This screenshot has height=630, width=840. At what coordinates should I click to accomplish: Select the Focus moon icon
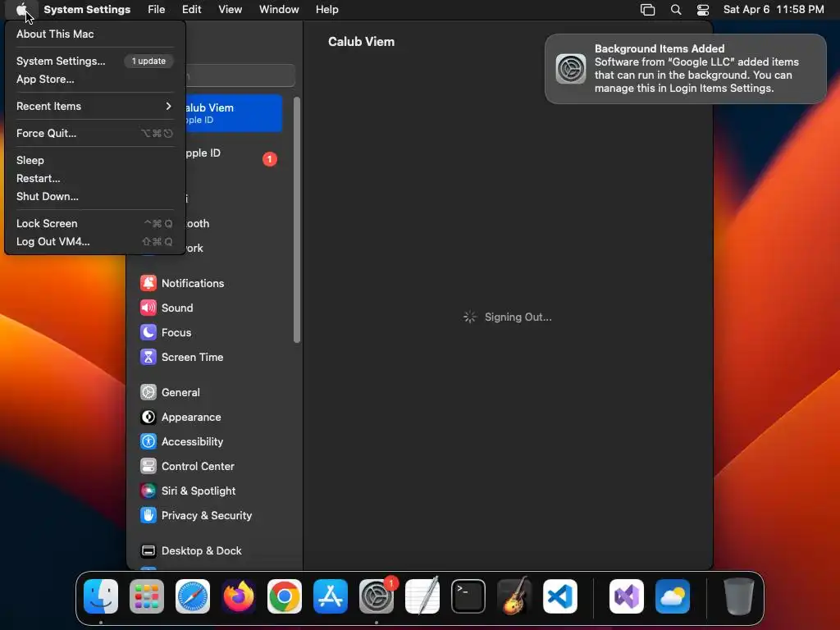click(x=148, y=332)
